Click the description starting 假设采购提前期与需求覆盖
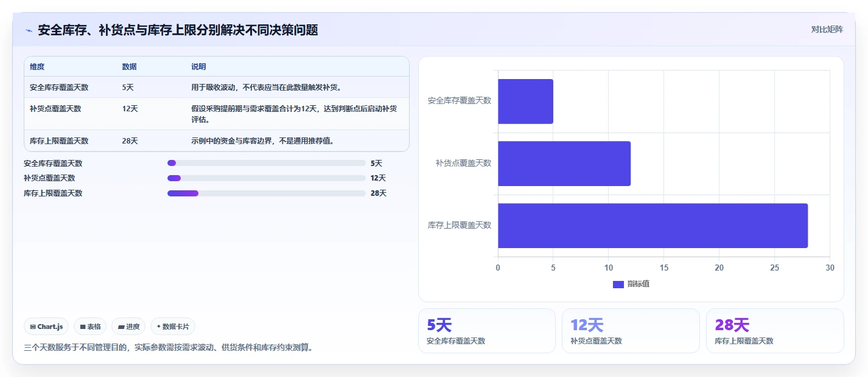This screenshot has height=377, width=868. tap(295, 114)
